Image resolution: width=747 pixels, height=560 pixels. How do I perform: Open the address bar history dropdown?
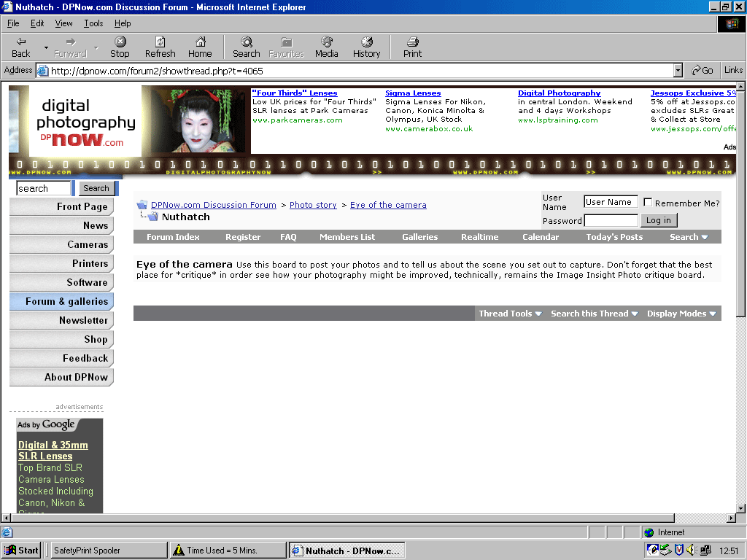tap(678, 71)
